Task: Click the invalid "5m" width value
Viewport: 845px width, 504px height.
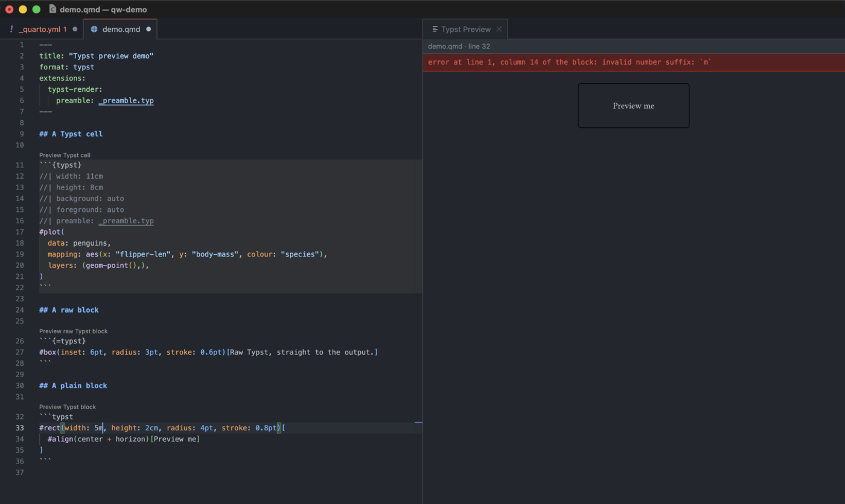Action: click(98, 428)
